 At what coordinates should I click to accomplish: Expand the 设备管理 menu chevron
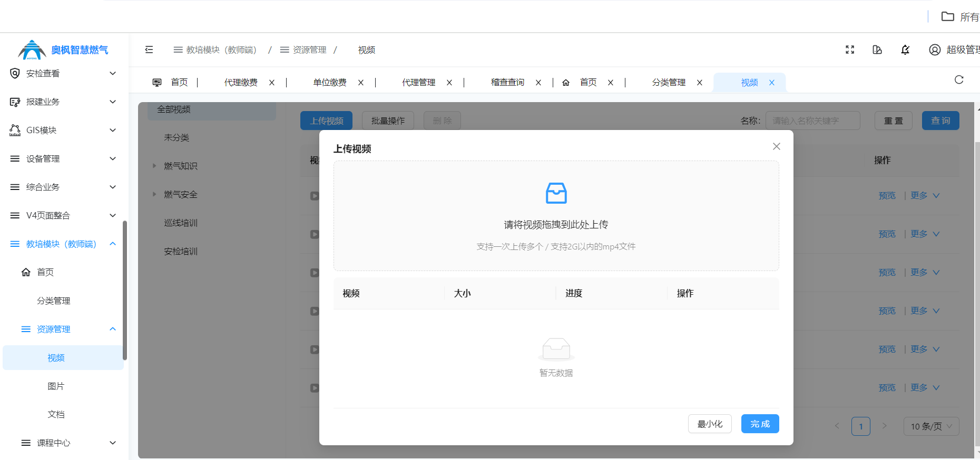[113, 158]
